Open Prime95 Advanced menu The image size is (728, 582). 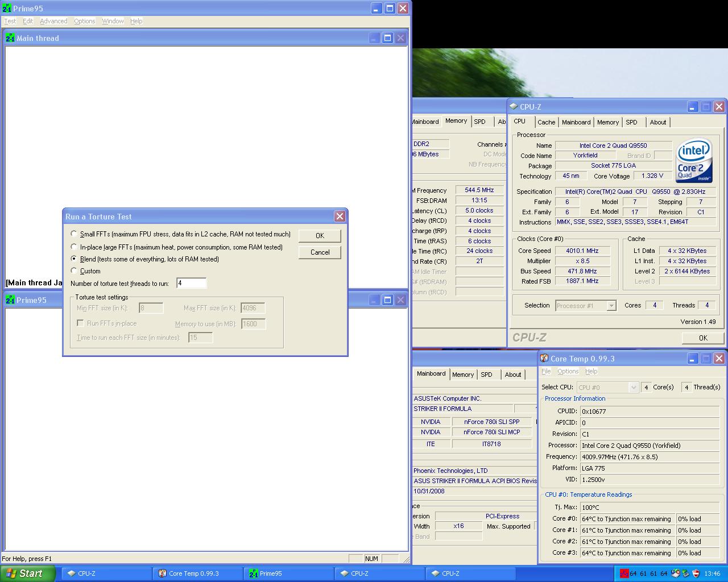click(x=53, y=21)
